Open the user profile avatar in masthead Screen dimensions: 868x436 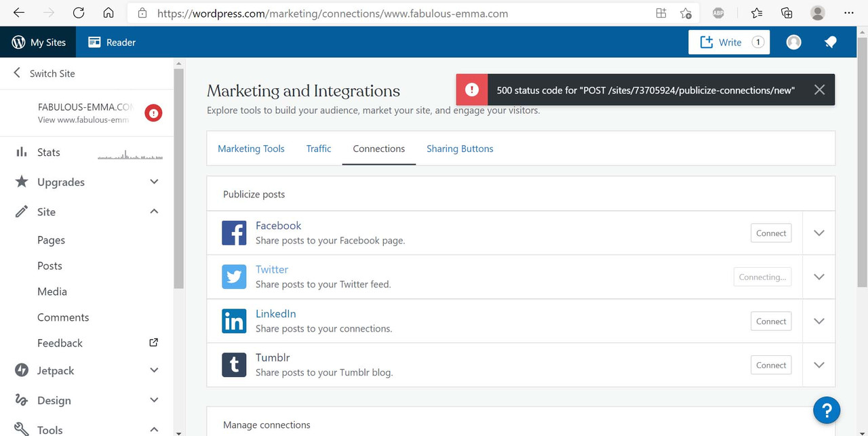[793, 42]
